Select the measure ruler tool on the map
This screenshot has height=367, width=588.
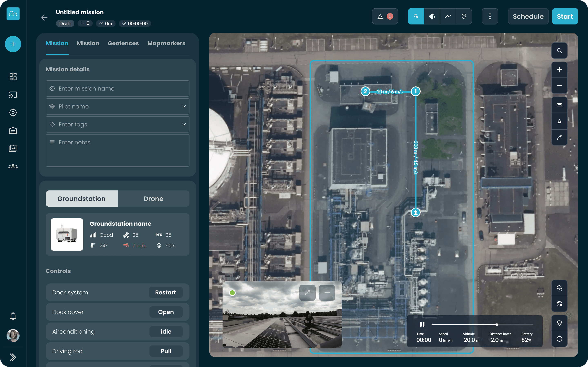tap(559, 105)
